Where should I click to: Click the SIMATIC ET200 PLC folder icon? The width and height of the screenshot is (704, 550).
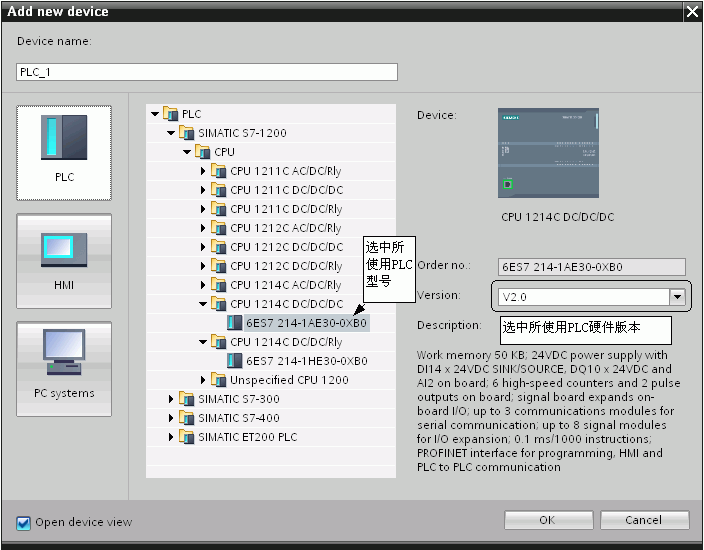(x=186, y=437)
